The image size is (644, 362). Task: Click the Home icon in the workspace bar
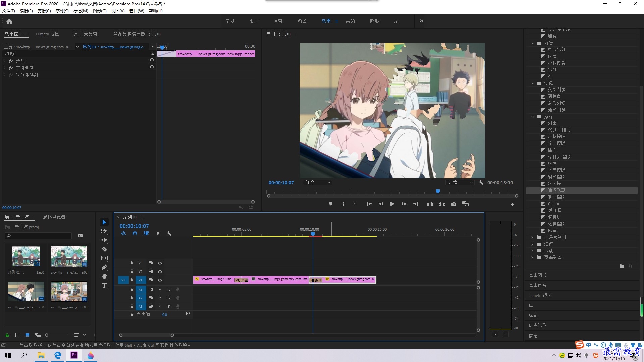[9, 21]
